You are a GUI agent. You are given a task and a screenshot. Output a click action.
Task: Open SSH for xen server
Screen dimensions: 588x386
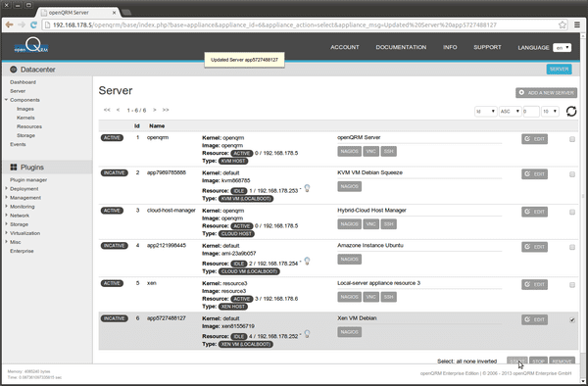388,297
